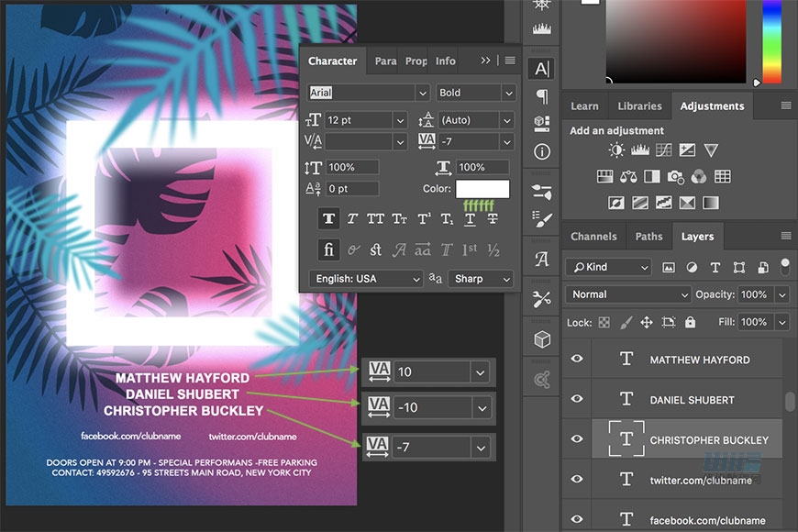Open the Paragraph panel icon in the dock
The height and width of the screenshot is (532, 798).
542,96
